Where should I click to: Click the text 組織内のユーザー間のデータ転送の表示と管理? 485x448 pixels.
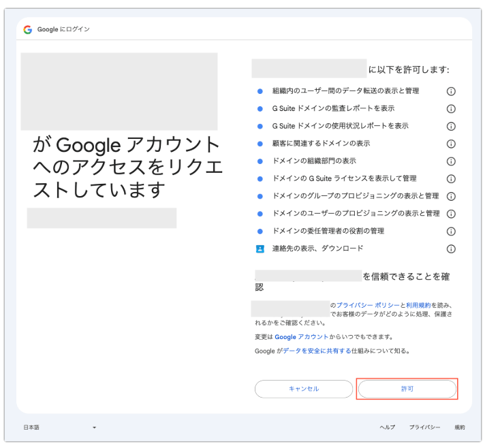(345, 91)
